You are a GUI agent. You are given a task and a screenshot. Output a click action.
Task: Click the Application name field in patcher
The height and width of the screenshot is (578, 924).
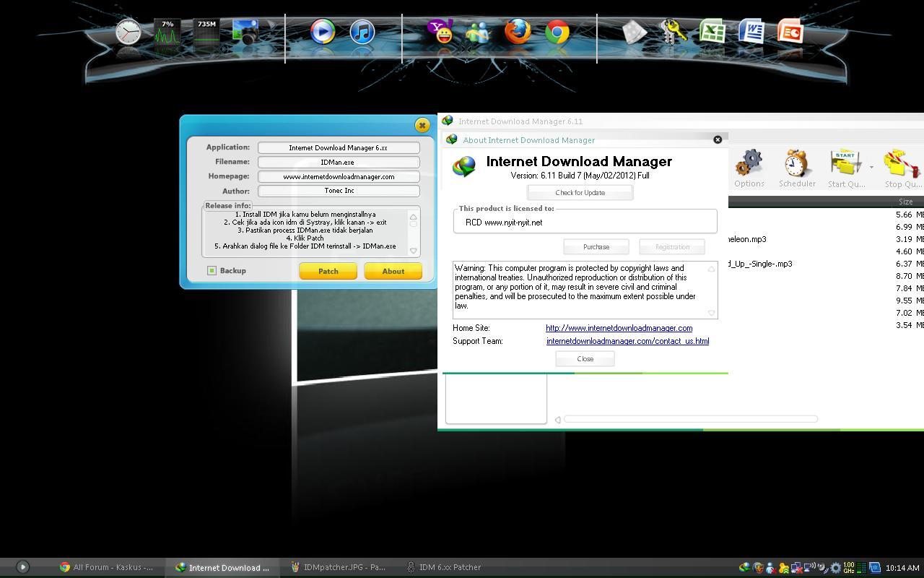pos(339,147)
